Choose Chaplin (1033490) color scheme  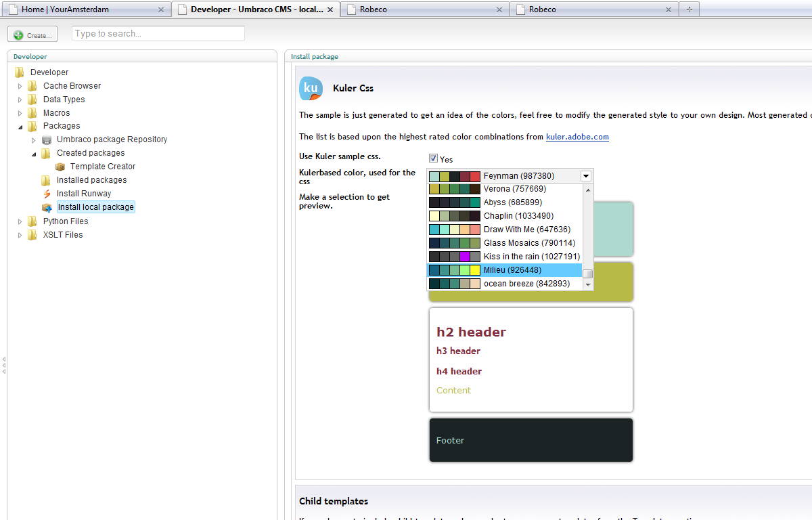pos(505,216)
